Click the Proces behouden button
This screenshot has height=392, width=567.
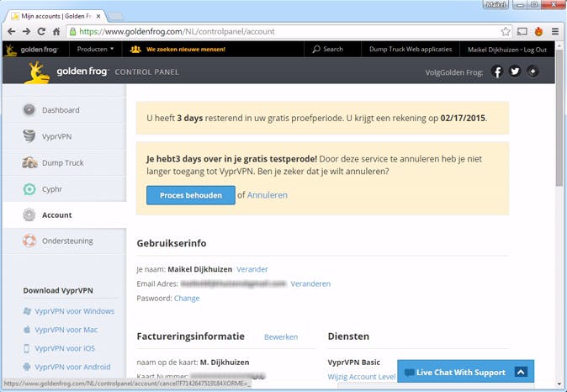click(x=191, y=195)
